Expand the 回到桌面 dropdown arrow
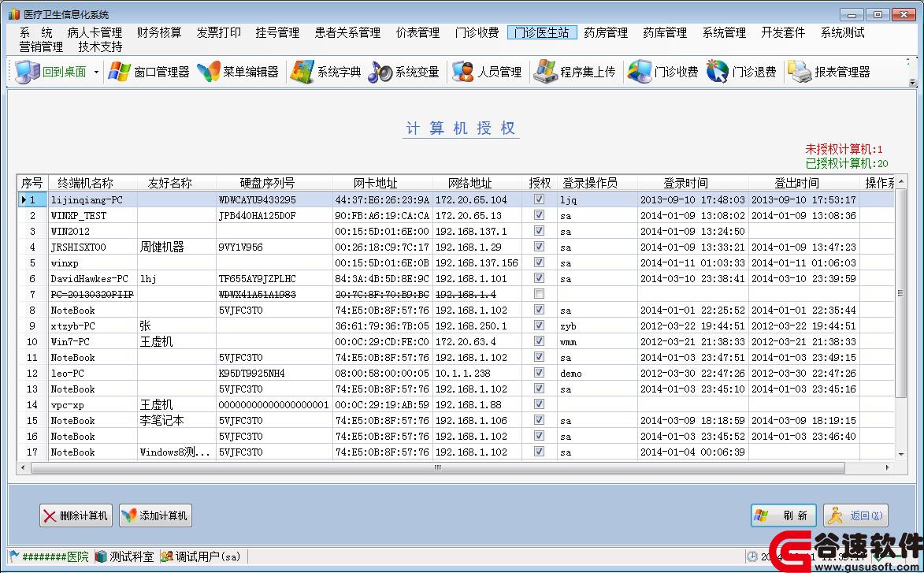 tap(96, 72)
